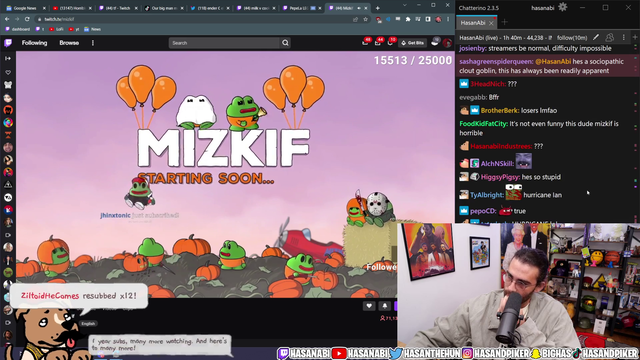The image size is (640, 360).
Task: Click username pepoCD in chat
Action: (x=483, y=211)
